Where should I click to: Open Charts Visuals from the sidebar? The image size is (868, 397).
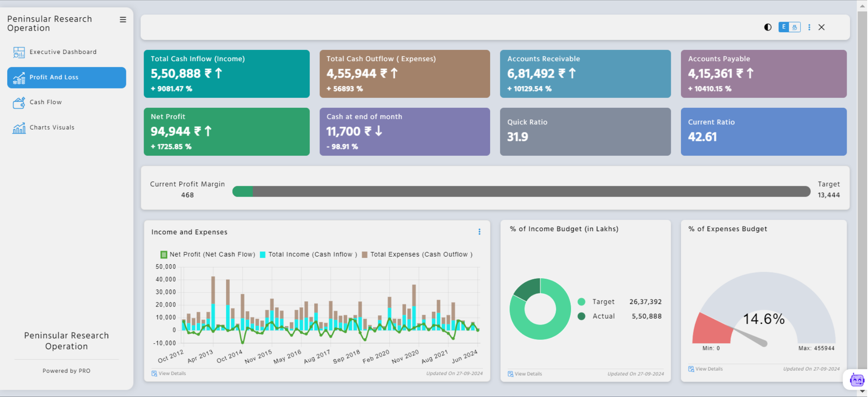click(19, 128)
